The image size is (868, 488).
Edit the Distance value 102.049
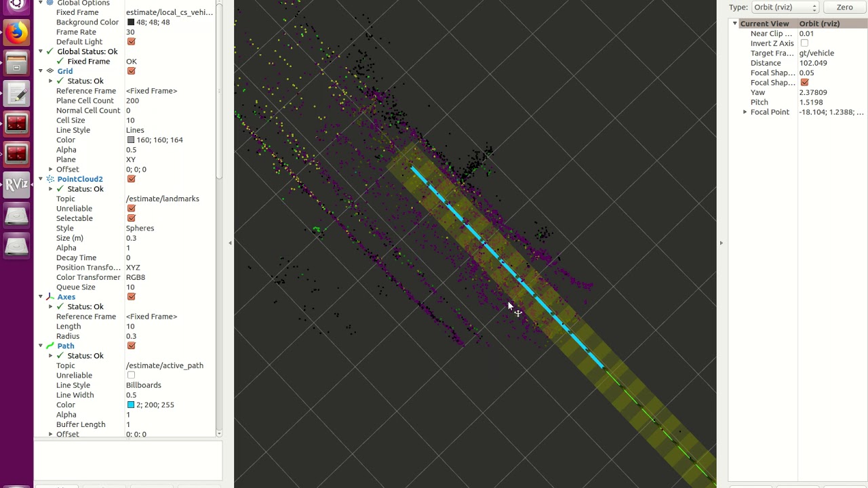click(x=813, y=63)
